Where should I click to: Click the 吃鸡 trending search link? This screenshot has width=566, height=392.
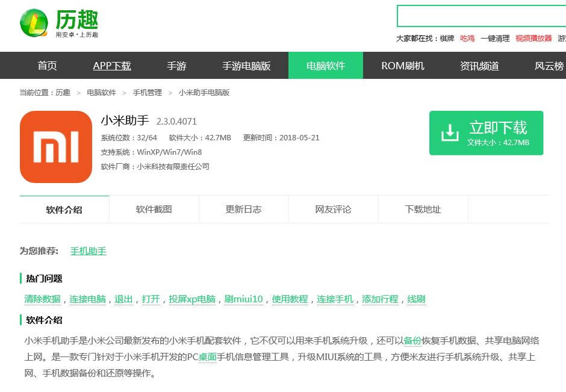[x=467, y=39]
